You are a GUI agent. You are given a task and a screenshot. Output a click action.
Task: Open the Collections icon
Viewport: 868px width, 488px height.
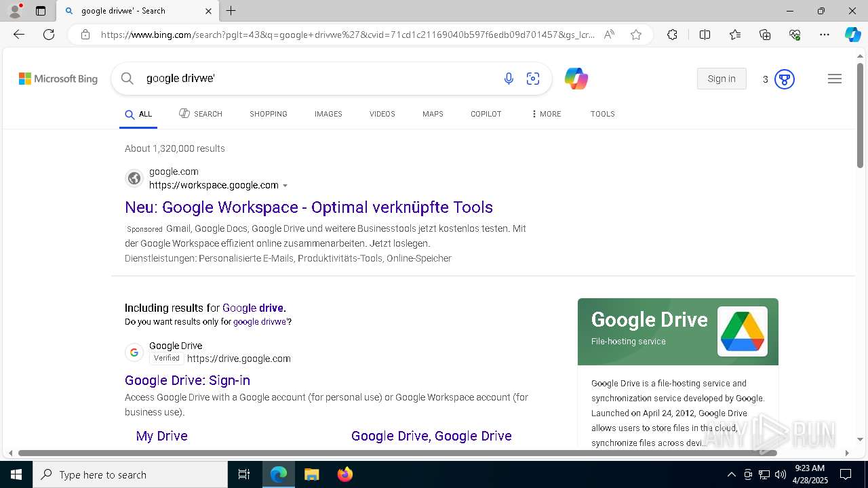coord(765,35)
